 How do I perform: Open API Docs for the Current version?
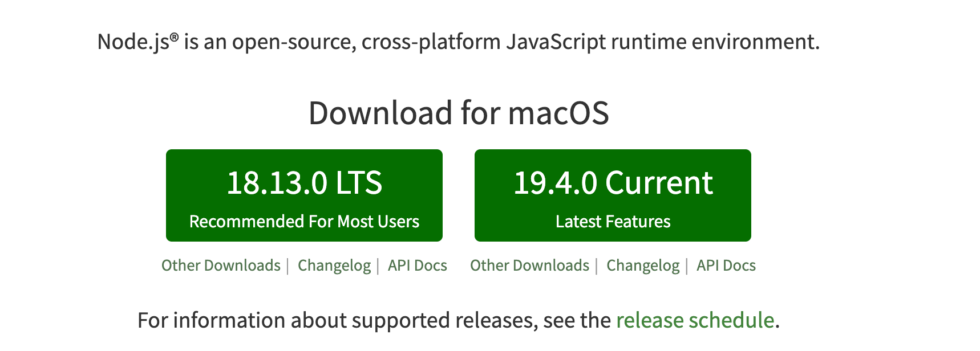click(726, 266)
